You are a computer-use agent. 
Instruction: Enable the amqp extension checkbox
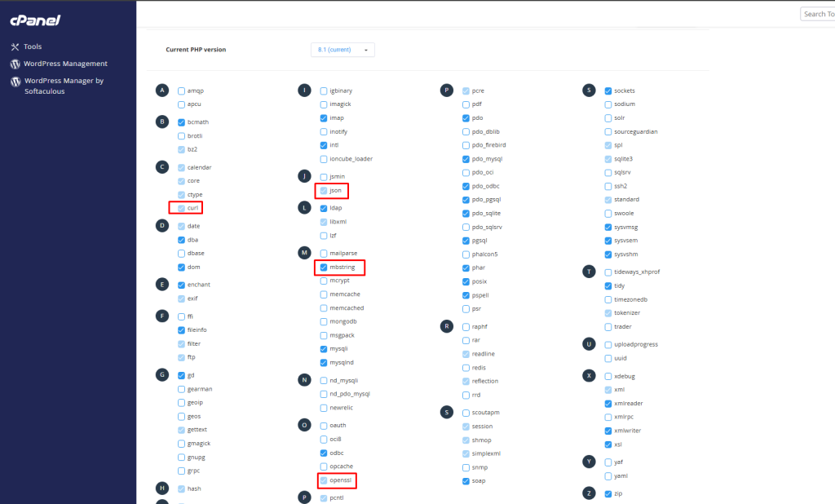click(181, 91)
